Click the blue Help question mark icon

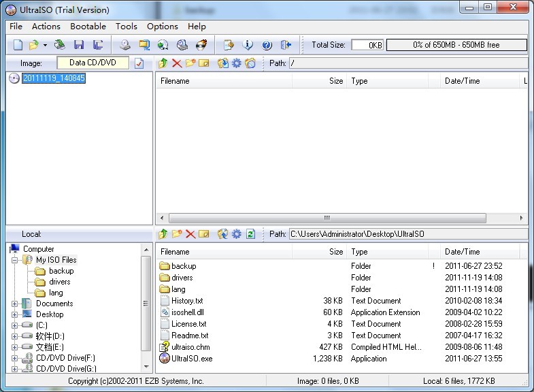click(267, 45)
